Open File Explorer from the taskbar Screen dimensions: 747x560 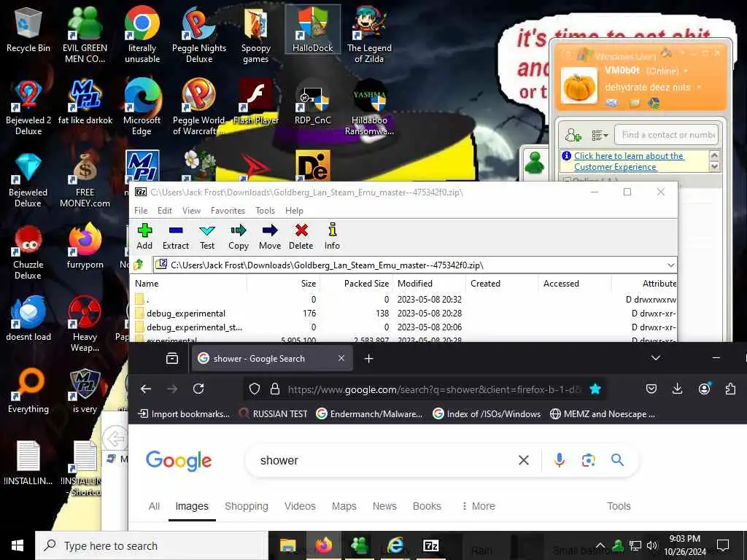(x=287, y=545)
